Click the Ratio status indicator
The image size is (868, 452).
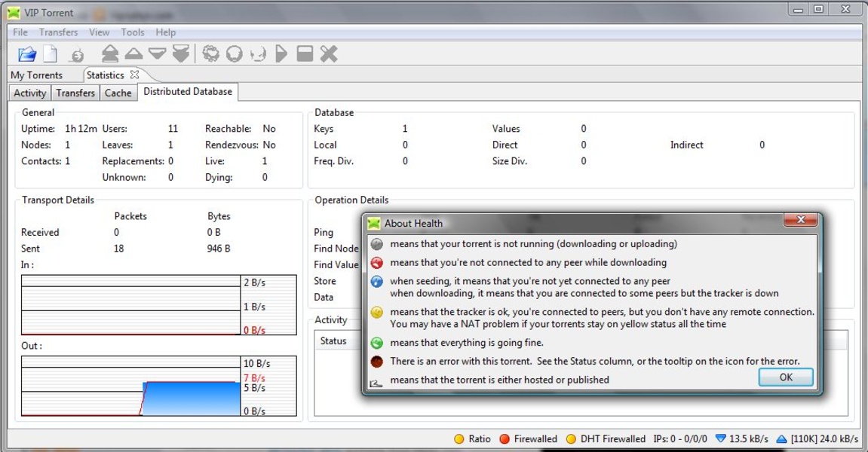coord(473,439)
